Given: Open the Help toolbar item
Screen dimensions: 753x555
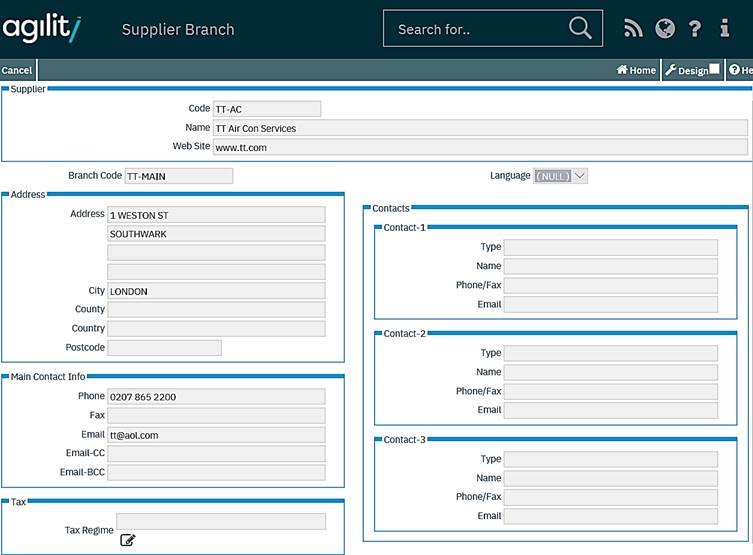Looking at the screenshot, I should pyautogui.click(x=740, y=70).
